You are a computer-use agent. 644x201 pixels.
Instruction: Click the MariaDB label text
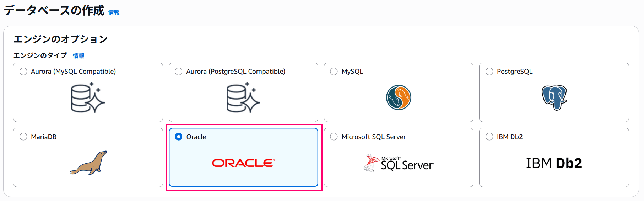44,137
